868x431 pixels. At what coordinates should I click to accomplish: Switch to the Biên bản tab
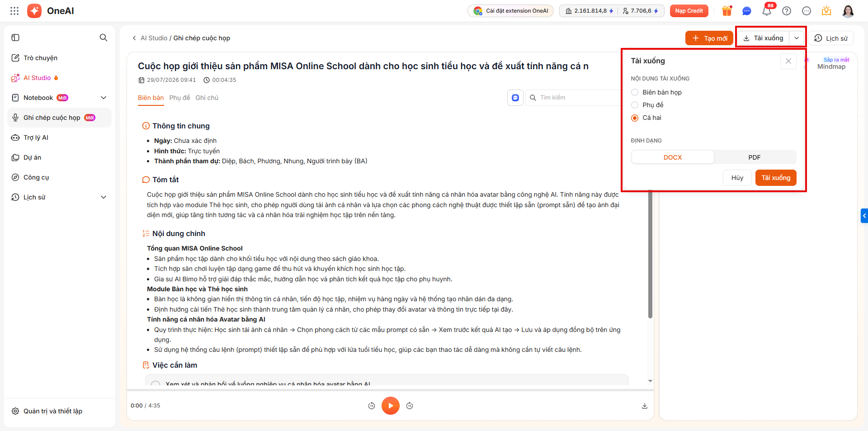tap(151, 98)
